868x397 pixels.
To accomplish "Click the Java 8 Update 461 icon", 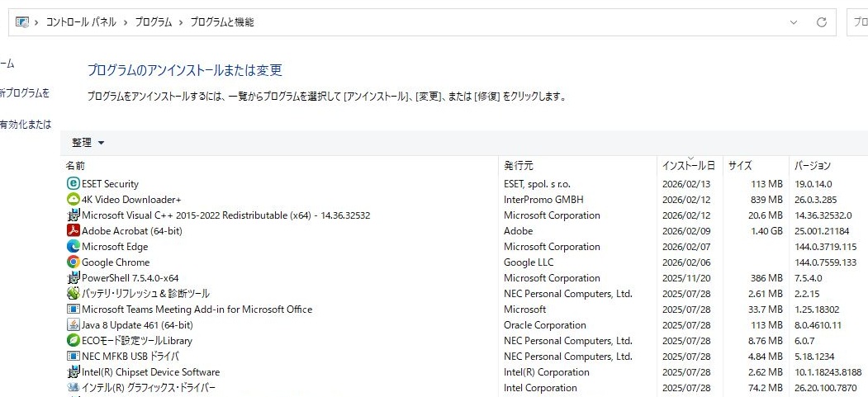I will point(73,325).
